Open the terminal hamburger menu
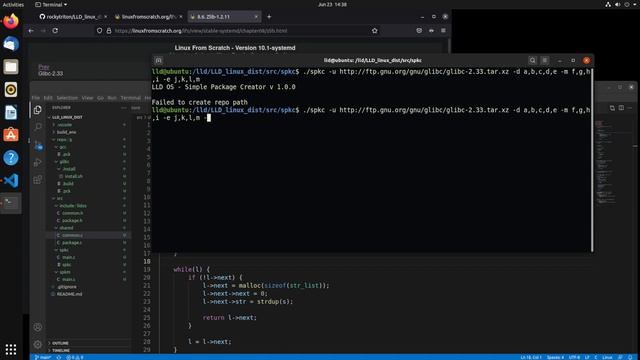640x360 pixels. tap(544, 60)
